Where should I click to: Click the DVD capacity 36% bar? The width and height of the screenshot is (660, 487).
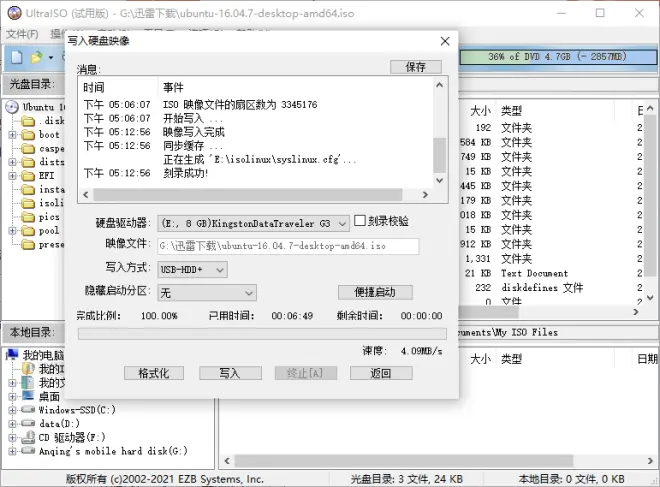558,57
